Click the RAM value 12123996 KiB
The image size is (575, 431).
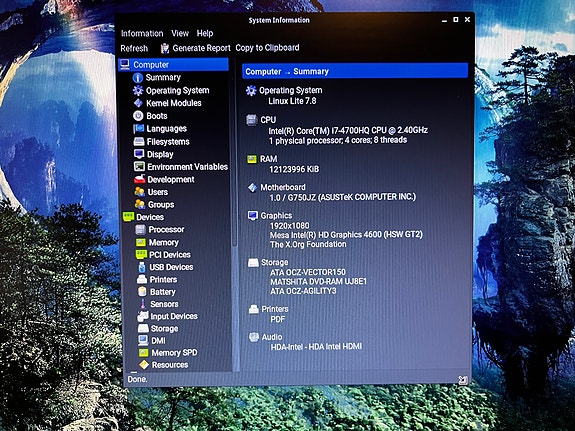294,169
